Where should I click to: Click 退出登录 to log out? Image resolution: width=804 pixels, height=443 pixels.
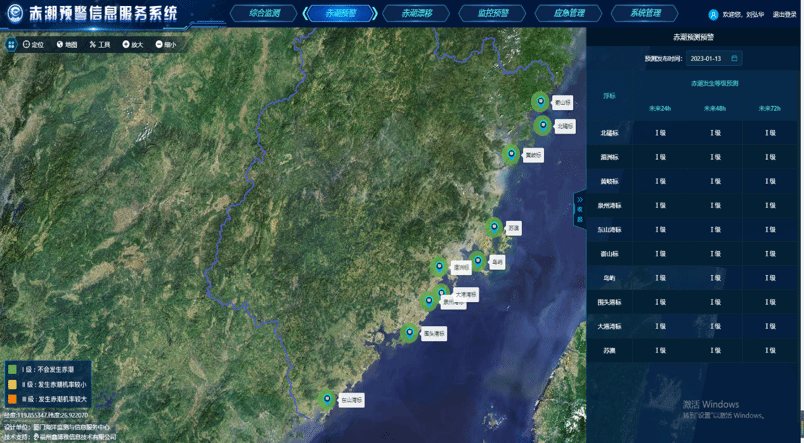point(785,15)
